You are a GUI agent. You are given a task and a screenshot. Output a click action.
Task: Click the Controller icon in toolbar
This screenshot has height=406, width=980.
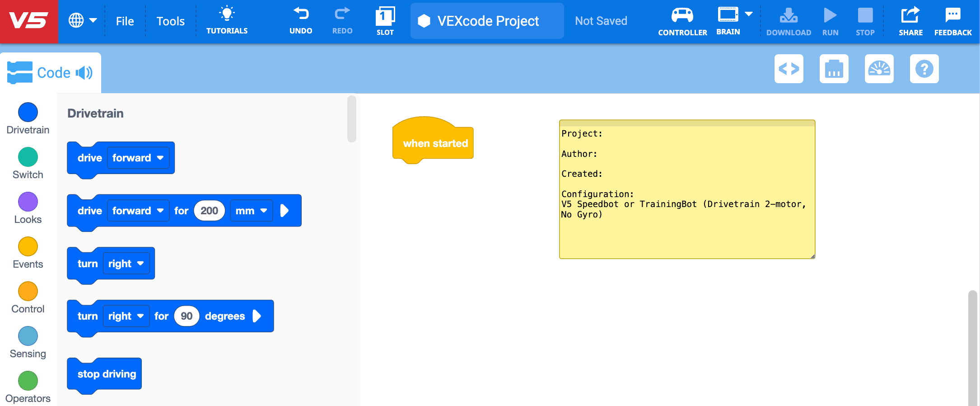click(x=682, y=21)
